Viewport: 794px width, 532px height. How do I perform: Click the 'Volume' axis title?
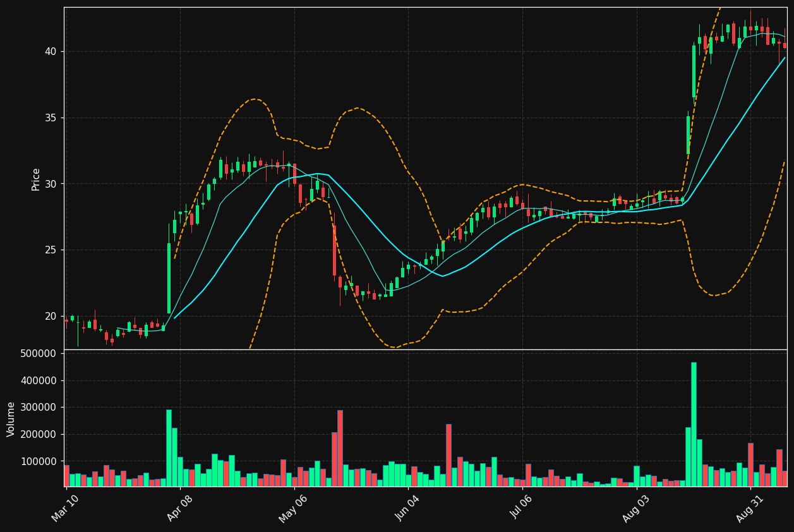[x=11, y=419]
